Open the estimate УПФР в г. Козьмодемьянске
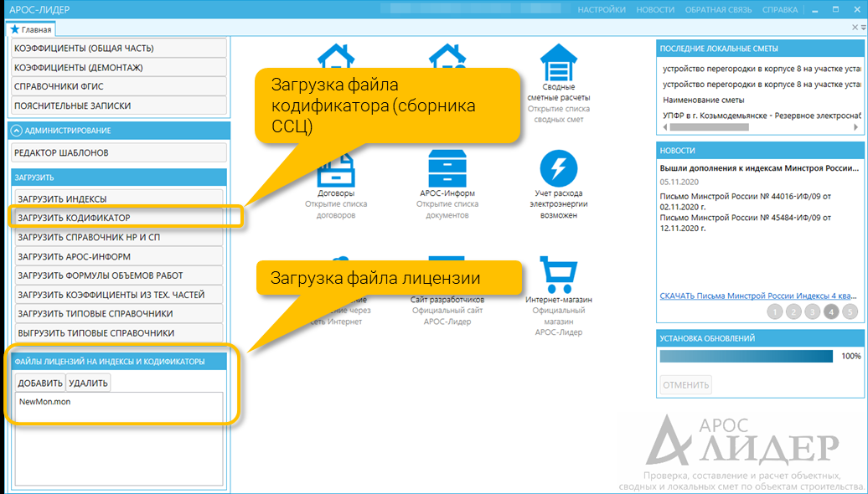The height and width of the screenshot is (494, 868). click(762, 116)
